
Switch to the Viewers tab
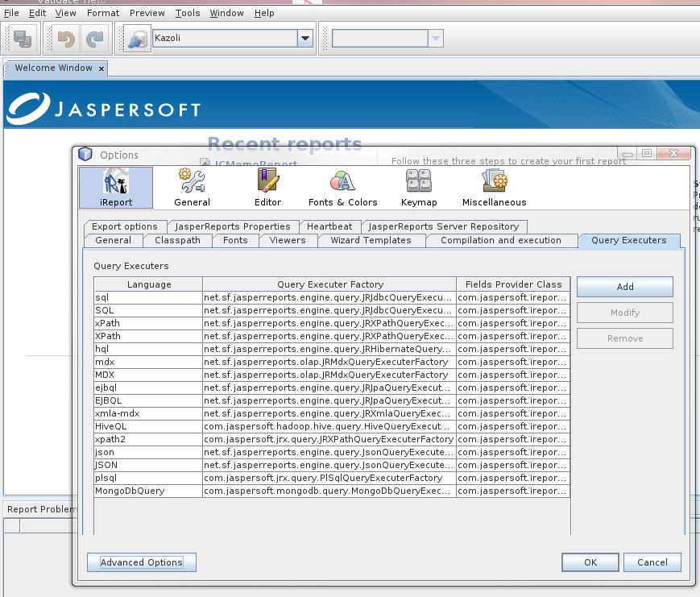point(288,240)
